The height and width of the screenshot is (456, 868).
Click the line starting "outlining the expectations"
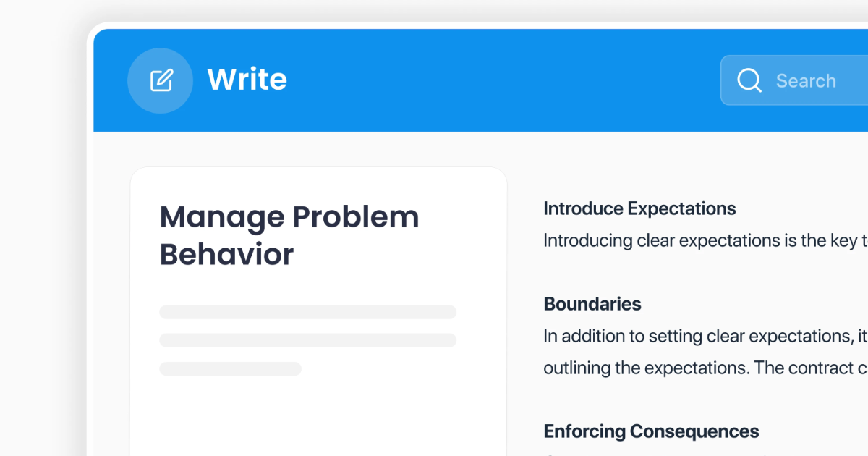(x=705, y=368)
